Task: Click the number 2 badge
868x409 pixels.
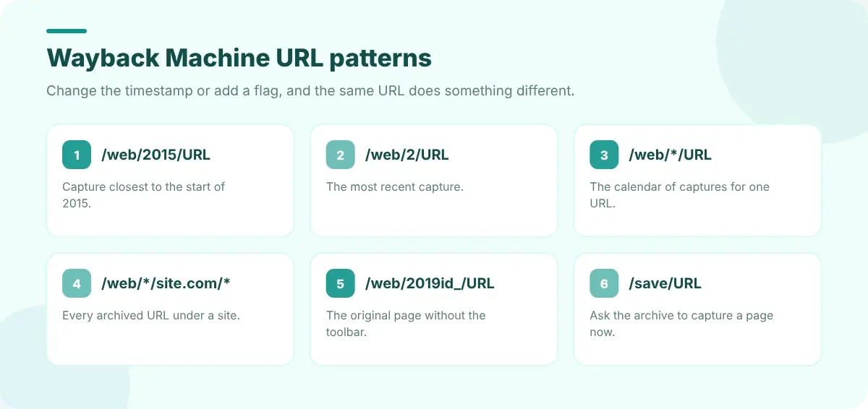Action: coord(341,155)
